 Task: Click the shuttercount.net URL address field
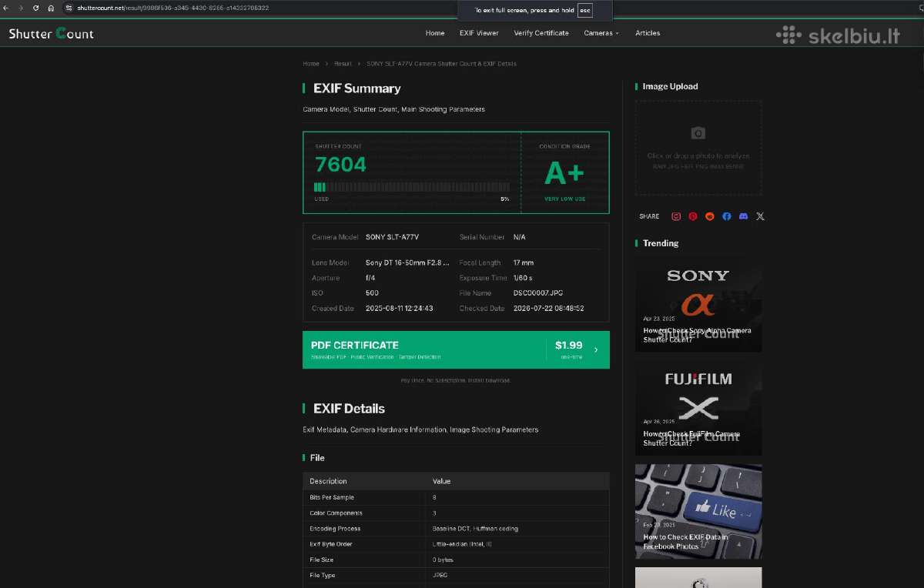click(x=173, y=8)
